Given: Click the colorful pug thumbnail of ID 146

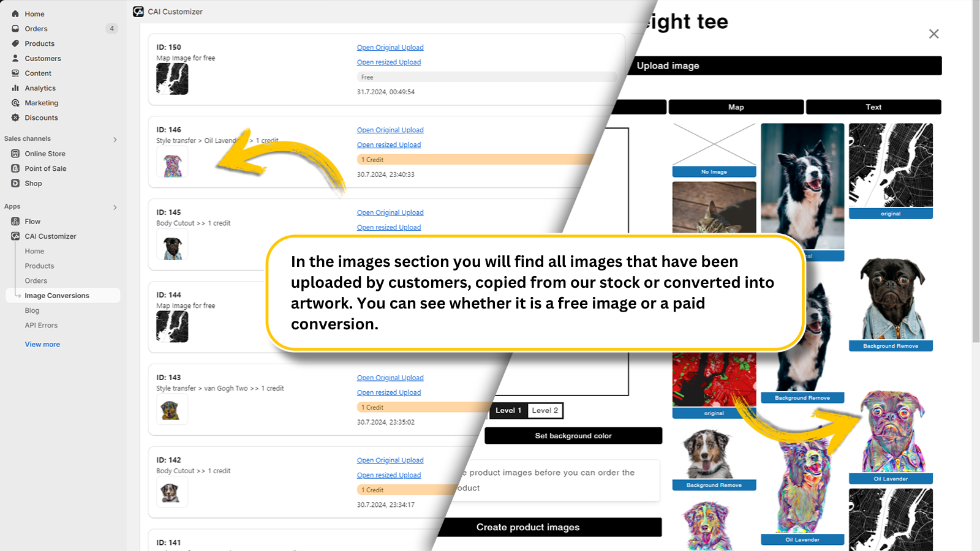Looking at the screenshot, I should pos(172,162).
